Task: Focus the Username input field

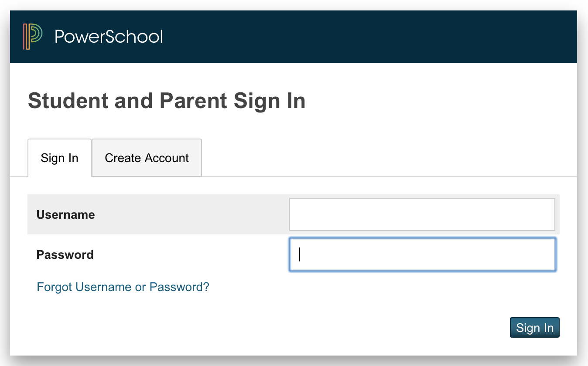Action: pyautogui.click(x=422, y=214)
